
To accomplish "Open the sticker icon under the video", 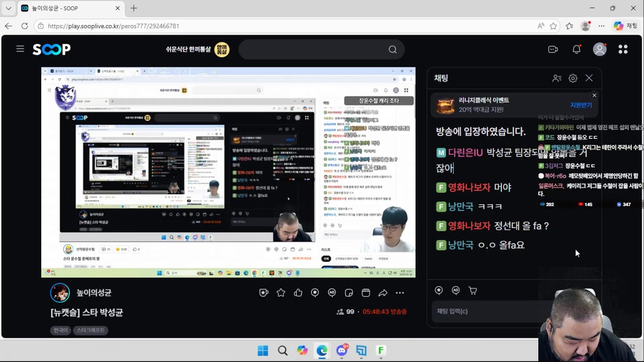I will click(x=349, y=293).
